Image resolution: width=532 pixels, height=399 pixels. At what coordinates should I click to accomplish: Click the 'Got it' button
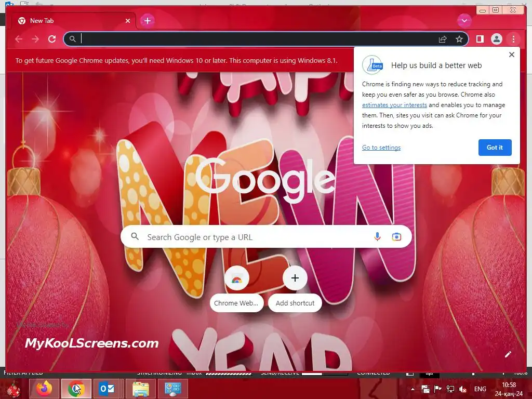pyautogui.click(x=495, y=147)
